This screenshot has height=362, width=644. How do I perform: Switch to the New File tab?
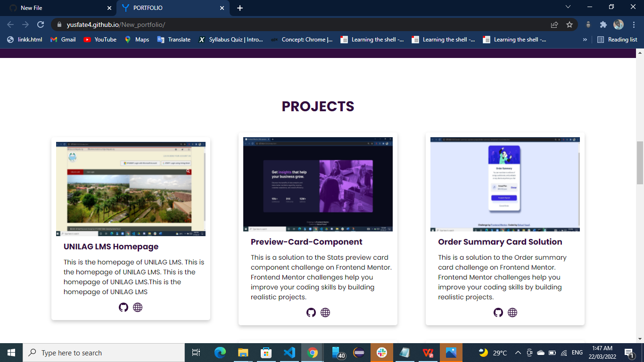(58, 8)
